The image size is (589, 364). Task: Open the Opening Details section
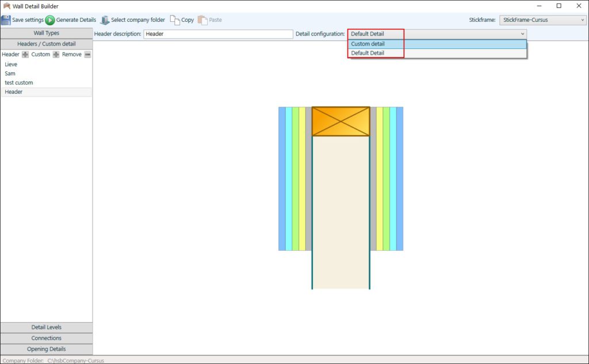[47, 349]
